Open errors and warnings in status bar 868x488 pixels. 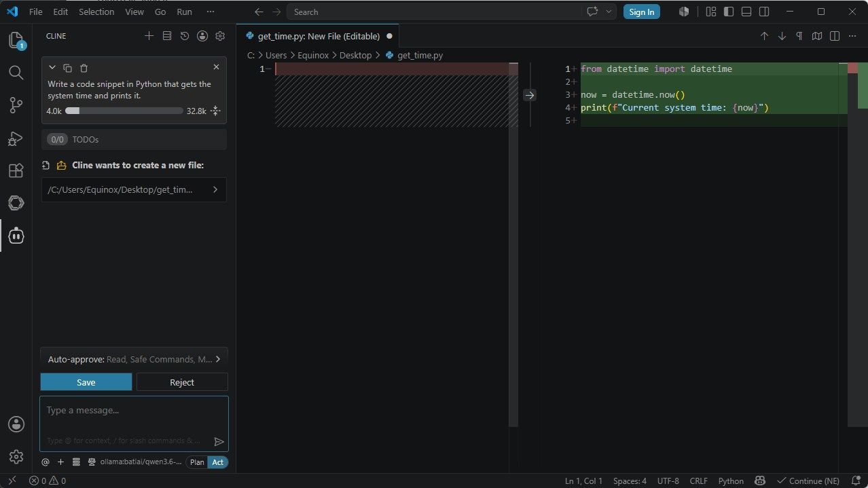coord(48,481)
